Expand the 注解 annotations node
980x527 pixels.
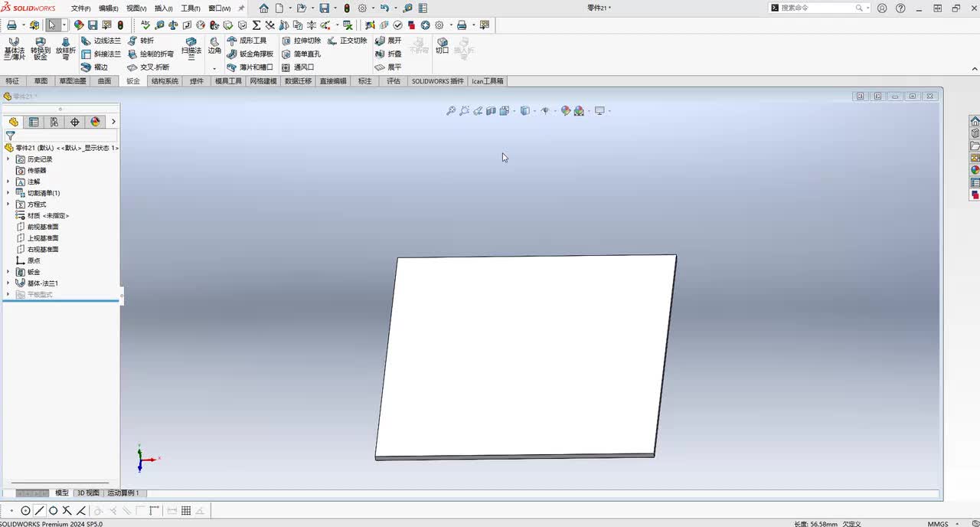[x=8, y=182]
